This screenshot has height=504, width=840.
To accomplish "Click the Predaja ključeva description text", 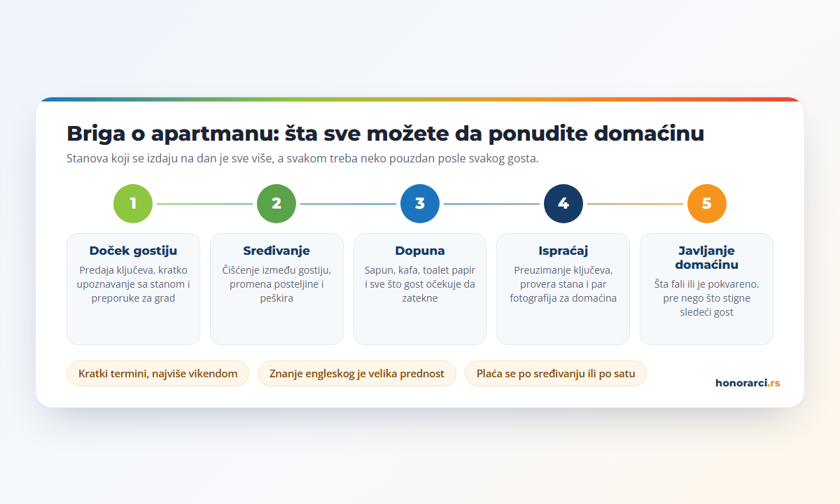I will pyautogui.click(x=133, y=284).
